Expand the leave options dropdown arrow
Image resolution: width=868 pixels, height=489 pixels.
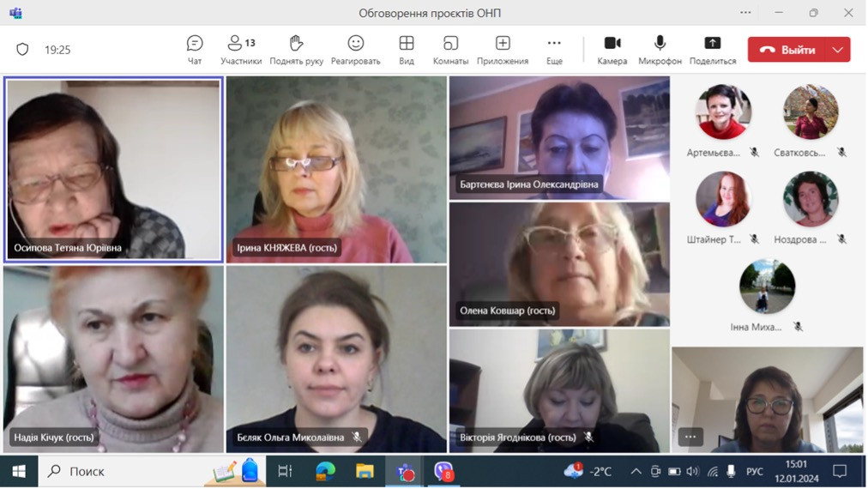[838, 50]
